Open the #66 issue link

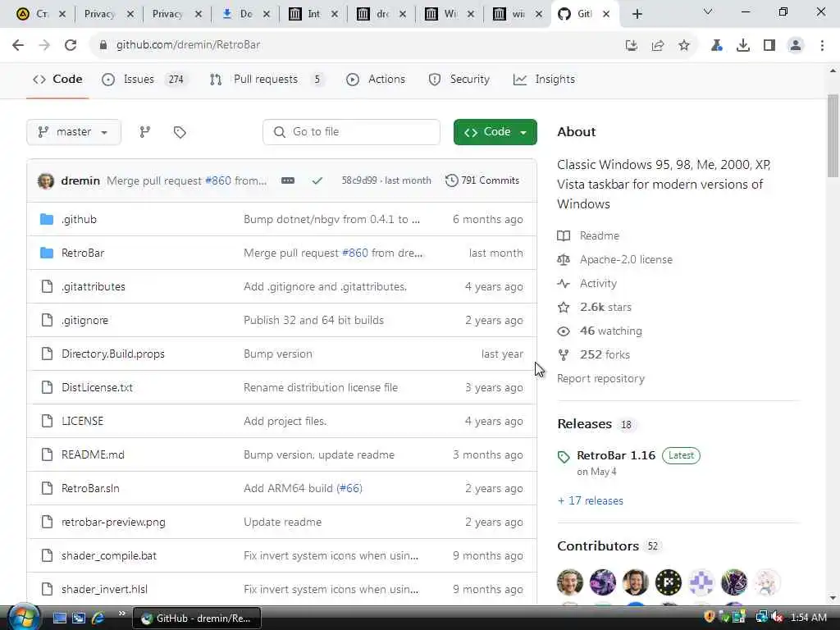(x=349, y=489)
